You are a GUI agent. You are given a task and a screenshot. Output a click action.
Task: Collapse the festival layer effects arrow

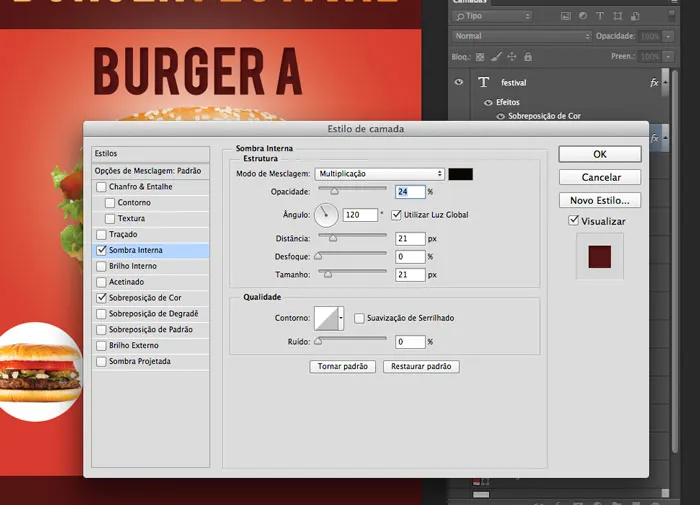click(x=665, y=83)
